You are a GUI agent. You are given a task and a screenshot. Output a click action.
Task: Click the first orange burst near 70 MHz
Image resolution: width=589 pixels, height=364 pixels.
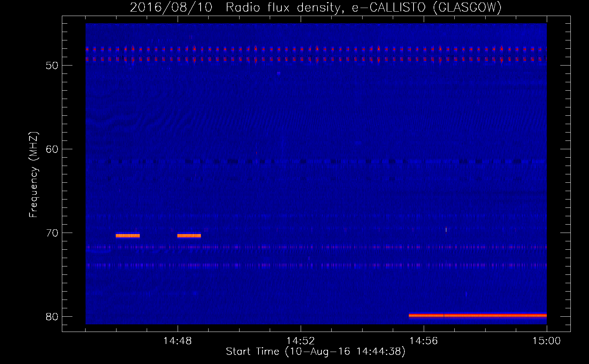[128, 236]
